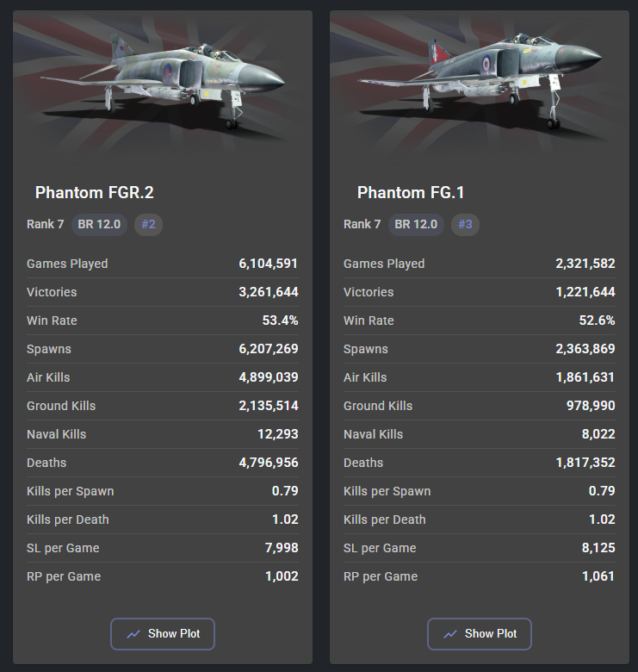
Task: Click the FG.1 Air Kills value 1,861,631
Action: click(x=585, y=377)
